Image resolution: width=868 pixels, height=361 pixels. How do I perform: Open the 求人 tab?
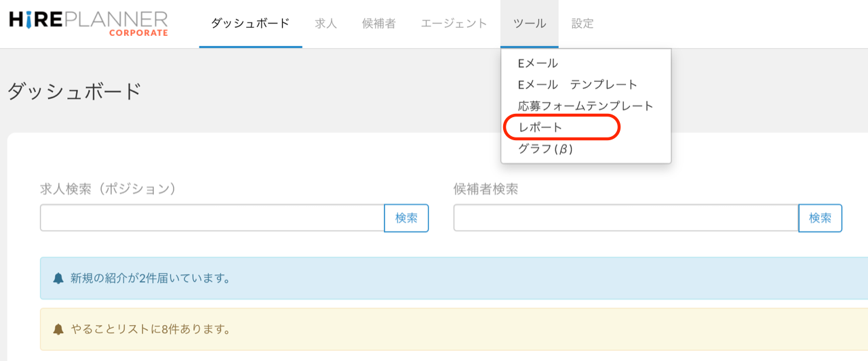coord(325,24)
